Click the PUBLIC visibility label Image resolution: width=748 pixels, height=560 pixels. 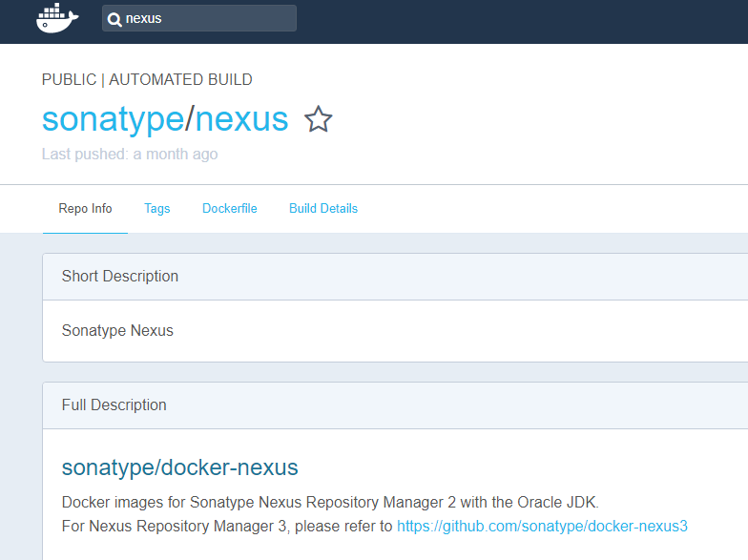coord(69,80)
